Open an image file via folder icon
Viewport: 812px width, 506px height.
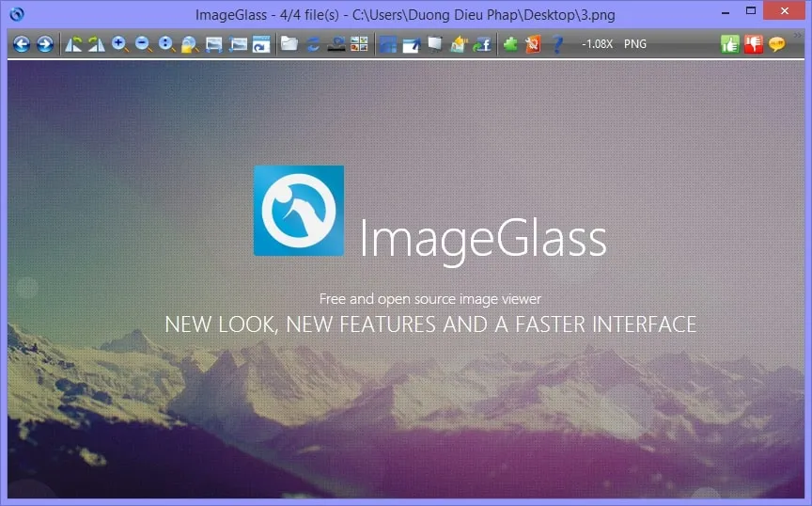coord(289,44)
